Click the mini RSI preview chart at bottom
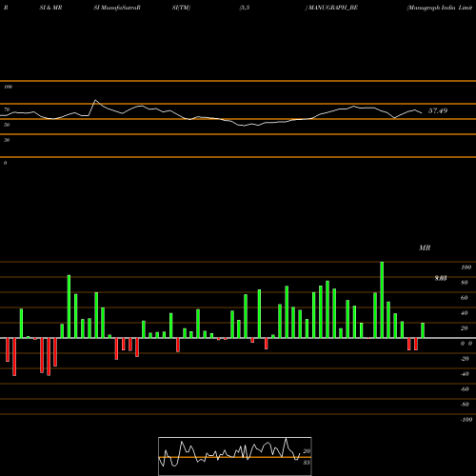The image size is (476, 476). pos(235,456)
